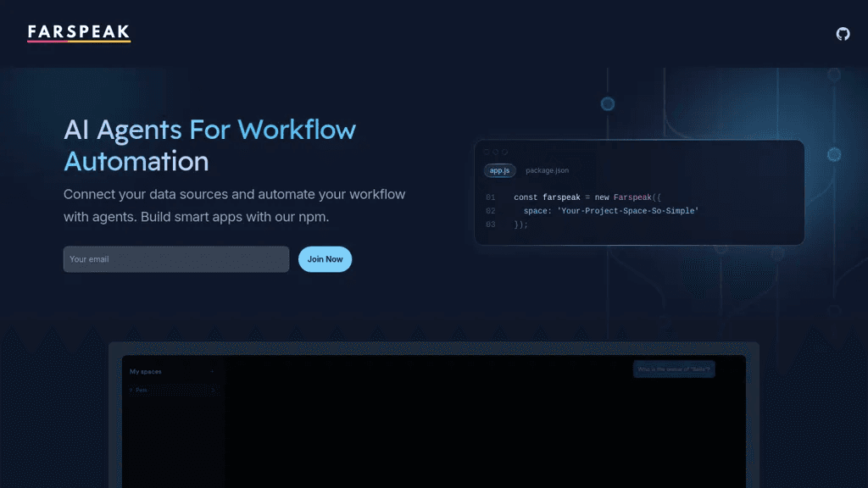The height and width of the screenshot is (488, 868).
Task: Click the Join Now button
Action: pos(325,259)
